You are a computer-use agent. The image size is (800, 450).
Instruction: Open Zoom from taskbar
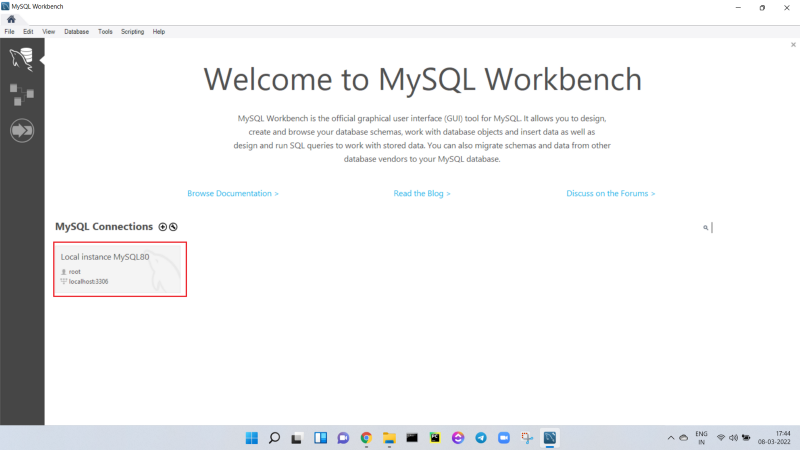coord(504,438)
